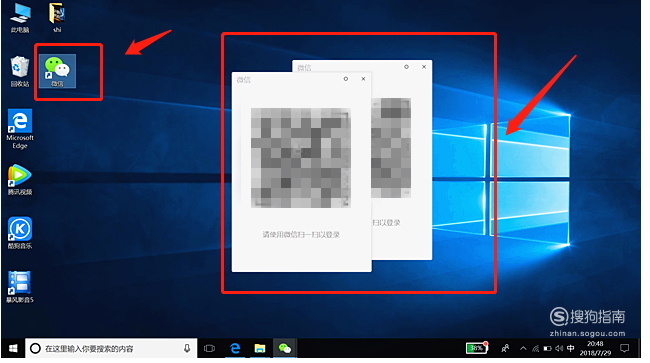
Task: Click the QR code in back WeChat window
Action: 391,148
